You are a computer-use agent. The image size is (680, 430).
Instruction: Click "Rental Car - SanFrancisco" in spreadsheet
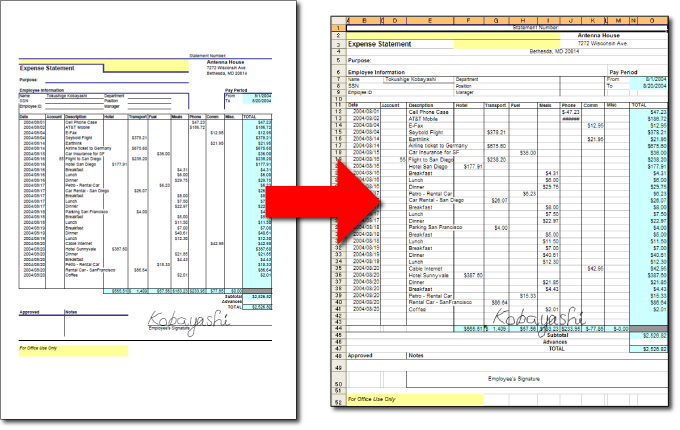click(x=440, y=302)
